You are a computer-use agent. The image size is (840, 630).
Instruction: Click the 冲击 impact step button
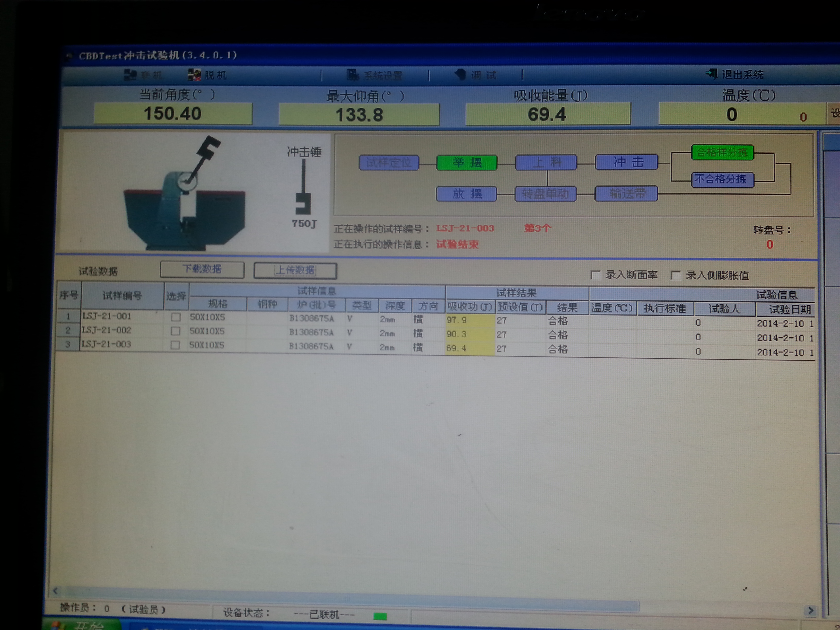click(x=627, y=162)
